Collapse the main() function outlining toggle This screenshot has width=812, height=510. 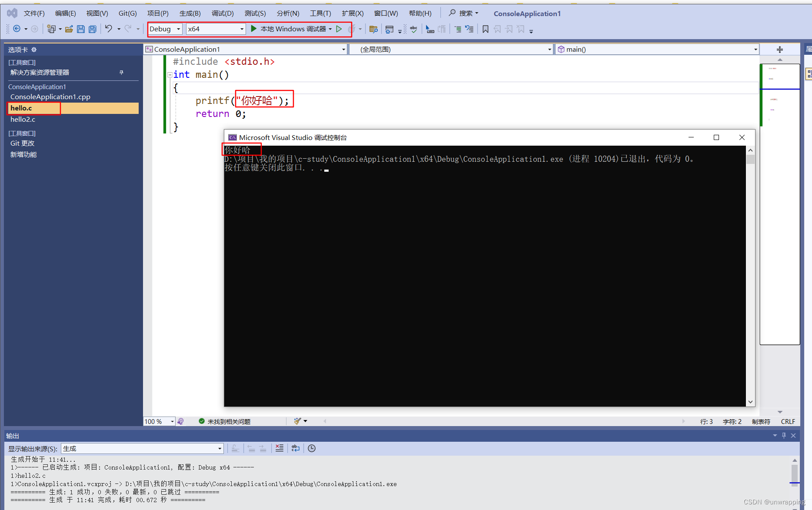point(170,75)
